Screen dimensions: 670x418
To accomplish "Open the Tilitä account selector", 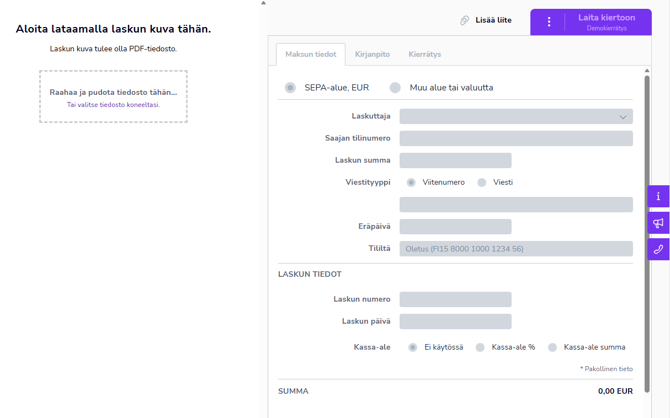I will click(516, 249).
